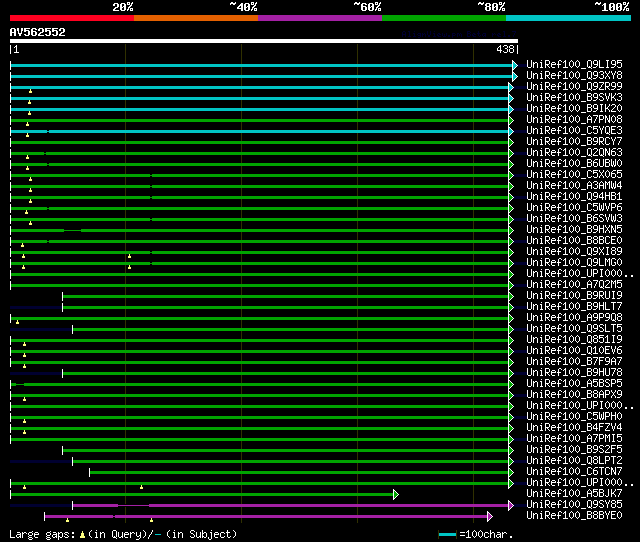Click arrowhead ending the UniRef100_Q9LI95 alignment bar

(x=515, y=65)
